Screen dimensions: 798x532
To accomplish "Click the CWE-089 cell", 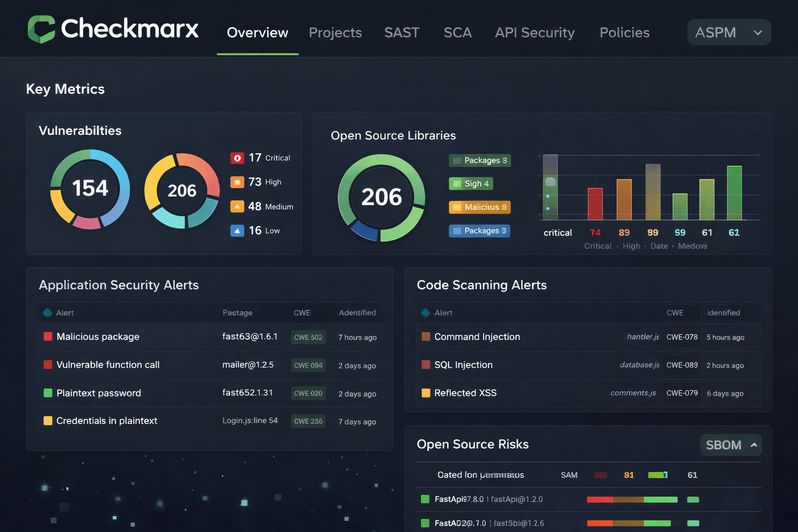I will 682,365.
